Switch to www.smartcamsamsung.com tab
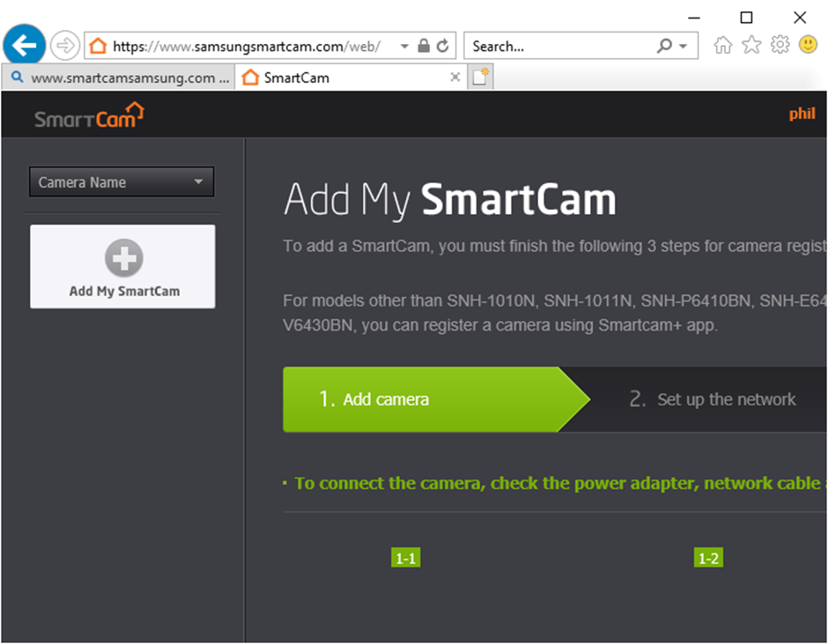The width and height of the screenshot is (828, 644). tap(118, 78)
